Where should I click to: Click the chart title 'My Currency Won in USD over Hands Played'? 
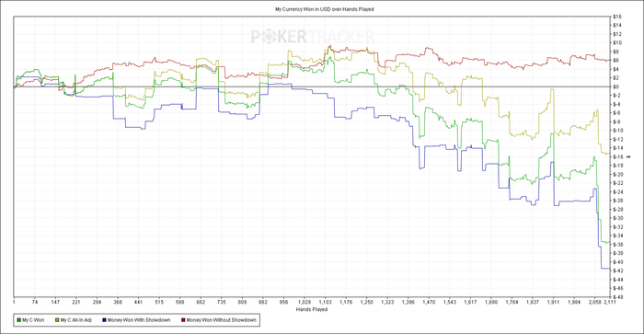tap(325, 9)
